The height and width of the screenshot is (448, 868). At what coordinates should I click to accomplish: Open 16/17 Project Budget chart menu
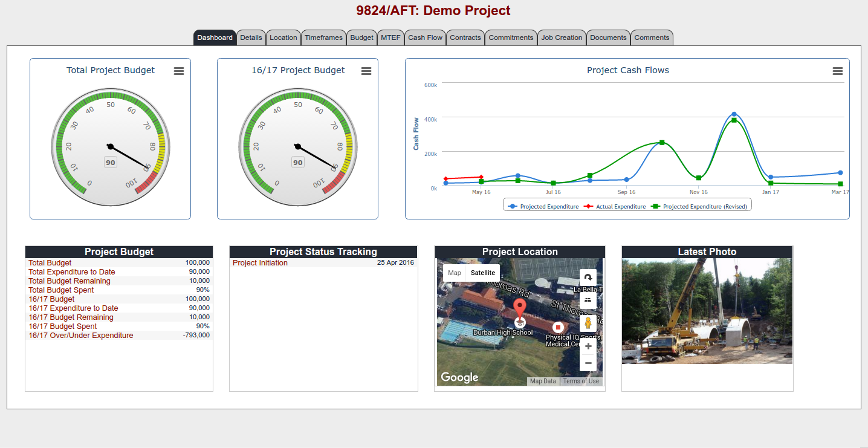point(366,71)
